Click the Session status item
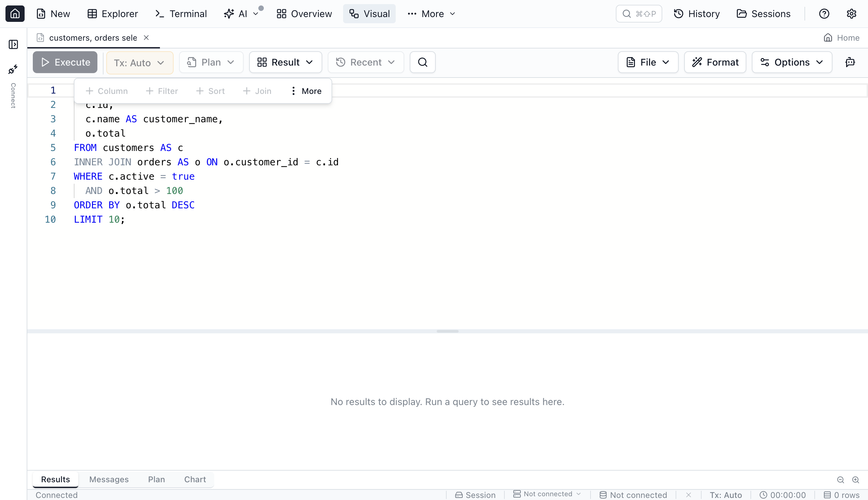The image size is (868, 500). click(475, 495)
